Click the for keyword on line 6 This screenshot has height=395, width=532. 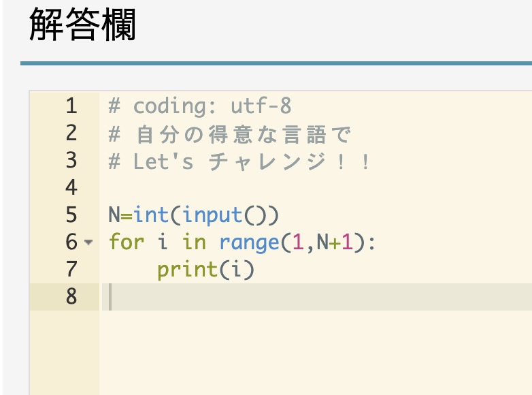click(x=127, y=242)
